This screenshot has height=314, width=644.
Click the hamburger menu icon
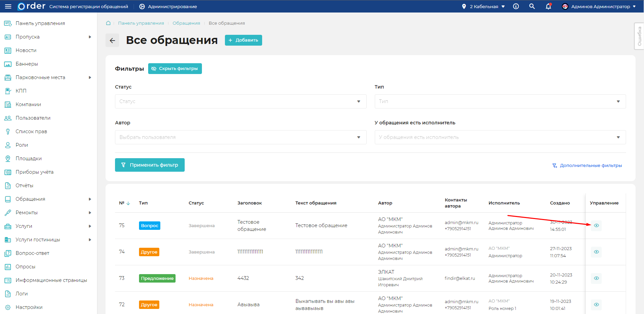(8, 6)
